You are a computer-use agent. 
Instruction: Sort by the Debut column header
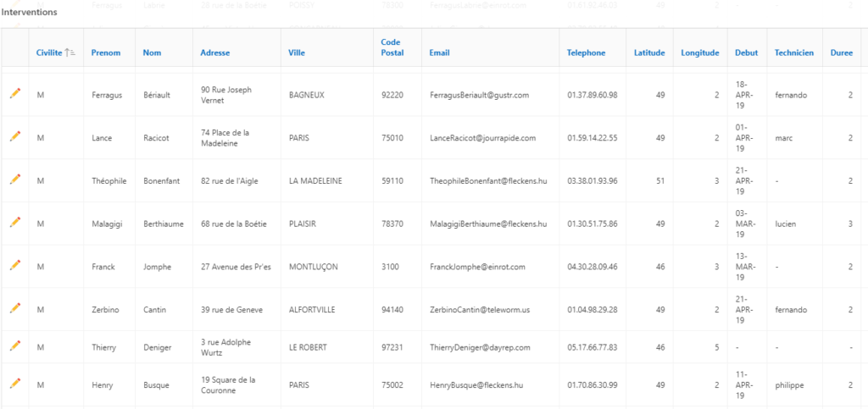(747, 53)
